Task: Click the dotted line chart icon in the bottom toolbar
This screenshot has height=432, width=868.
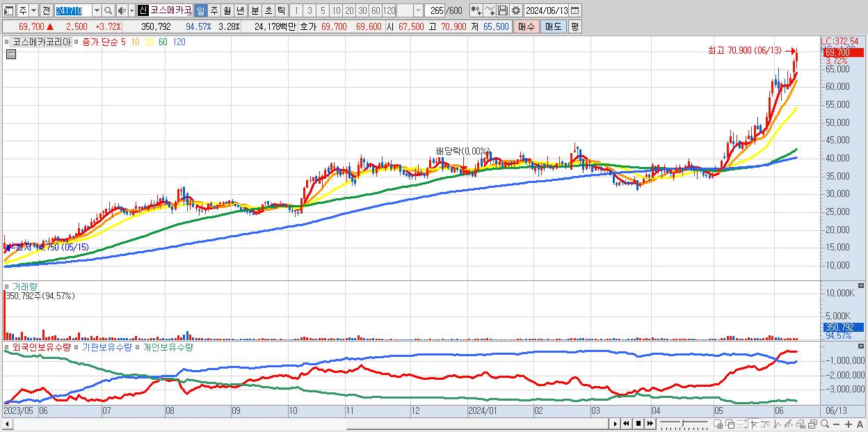Action: pyautogui.click(x=741, y=424)
